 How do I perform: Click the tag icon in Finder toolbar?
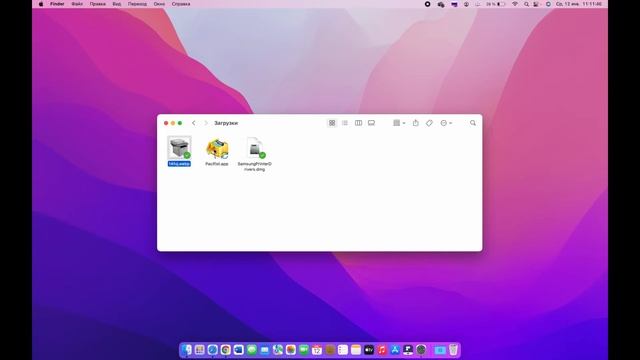429,123
